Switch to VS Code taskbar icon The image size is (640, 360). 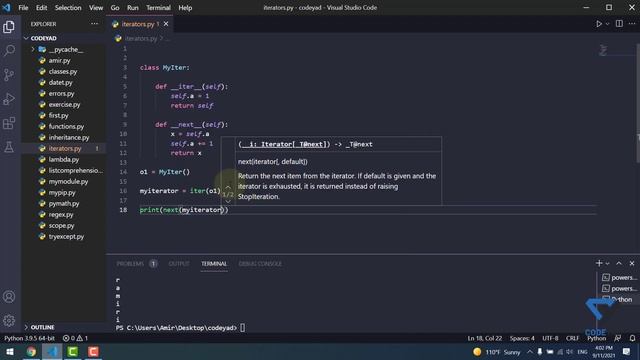pyautogui.click(x=52, y=351)
